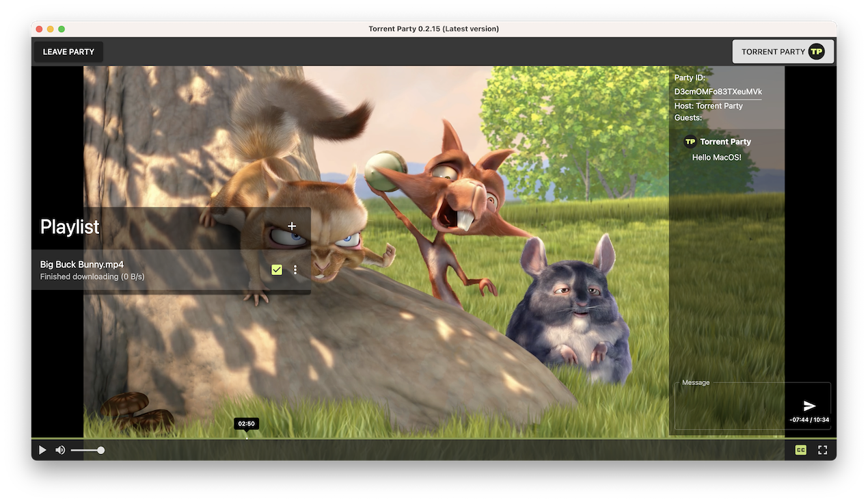Adjust the volume slider handle
868x502 pixels.
pyautogui.click(x=101, y=450)
